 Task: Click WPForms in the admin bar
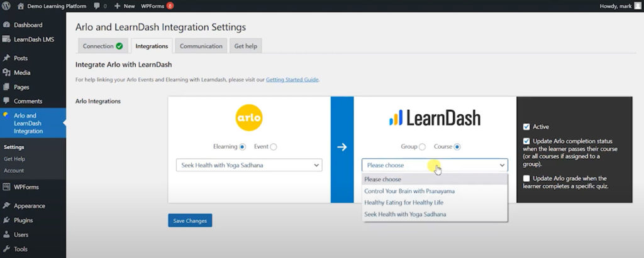[152, 6]
